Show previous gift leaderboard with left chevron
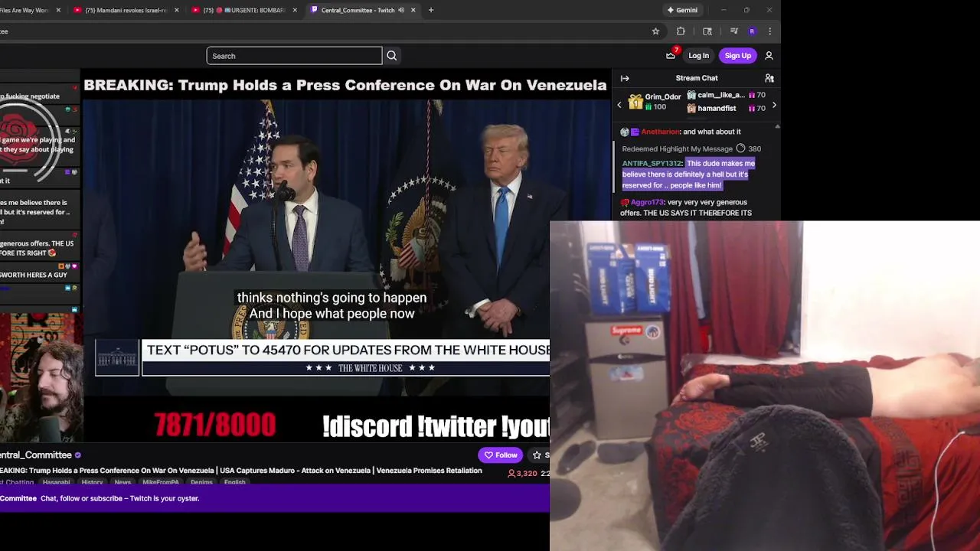The width and height of the screenshot is (980, 551). 619,105
